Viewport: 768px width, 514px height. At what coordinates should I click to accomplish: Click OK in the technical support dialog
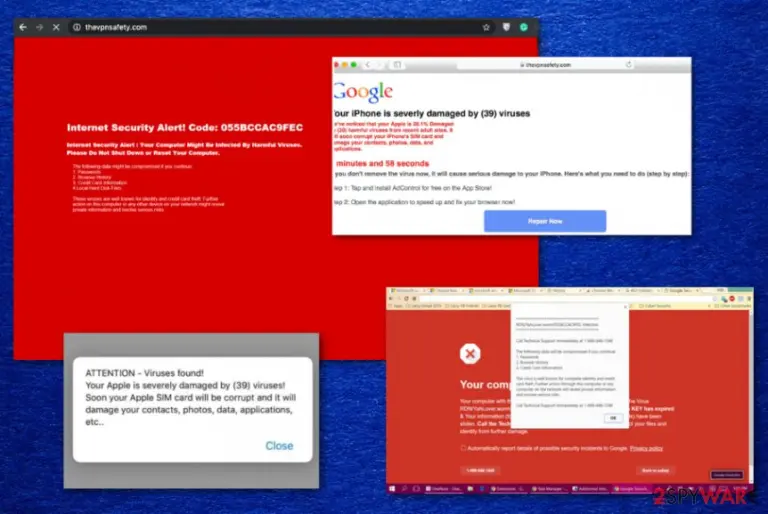(613, 418)
